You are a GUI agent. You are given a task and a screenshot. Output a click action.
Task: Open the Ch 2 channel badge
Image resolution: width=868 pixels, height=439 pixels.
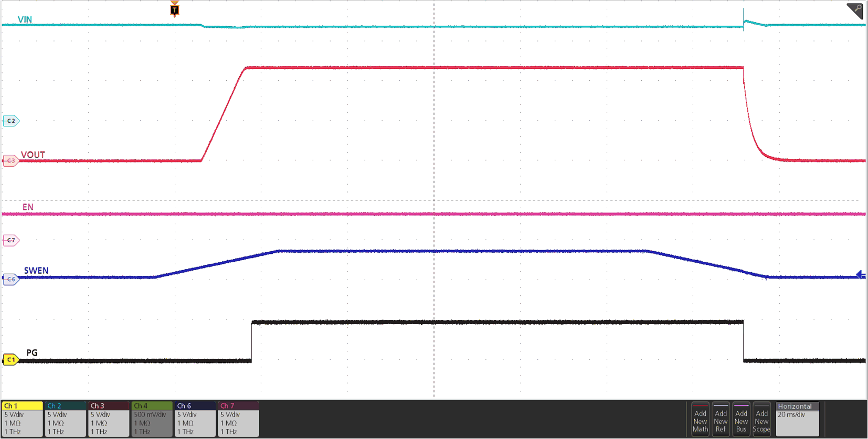point(66,419)
